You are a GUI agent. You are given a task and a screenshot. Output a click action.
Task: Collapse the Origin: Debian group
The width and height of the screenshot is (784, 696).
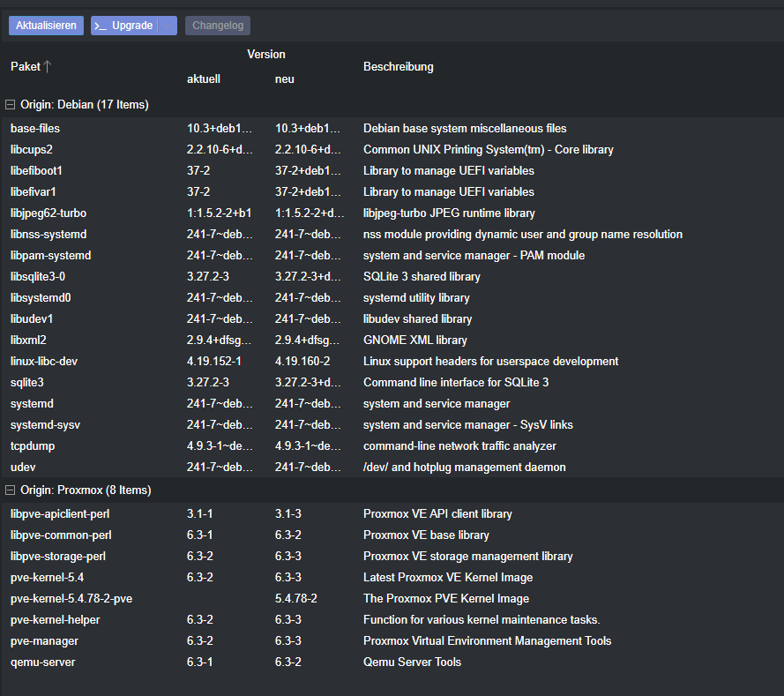coord(10,104)
